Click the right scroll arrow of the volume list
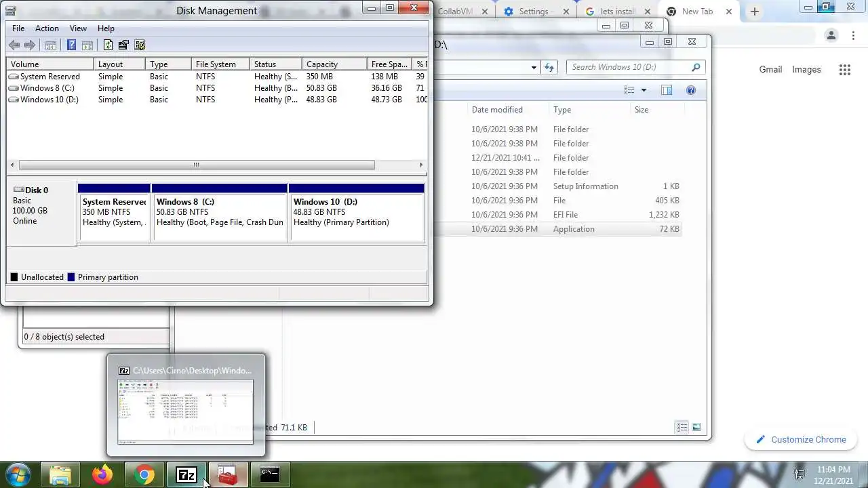Screen dimensions: 868x488 point(421,165)
